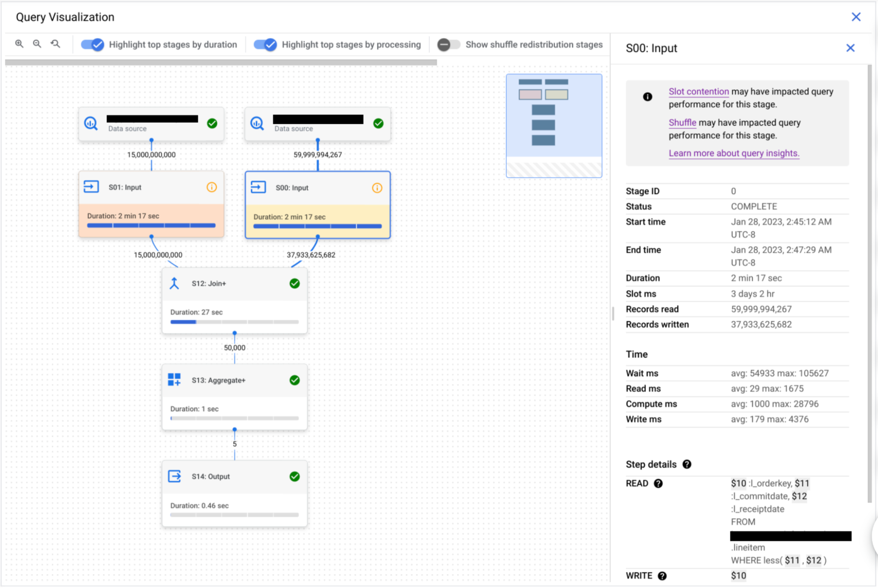The image size is (878, 588).
Task: Click the reset zoom magnifier icon
Action: [x=54, y=45]
